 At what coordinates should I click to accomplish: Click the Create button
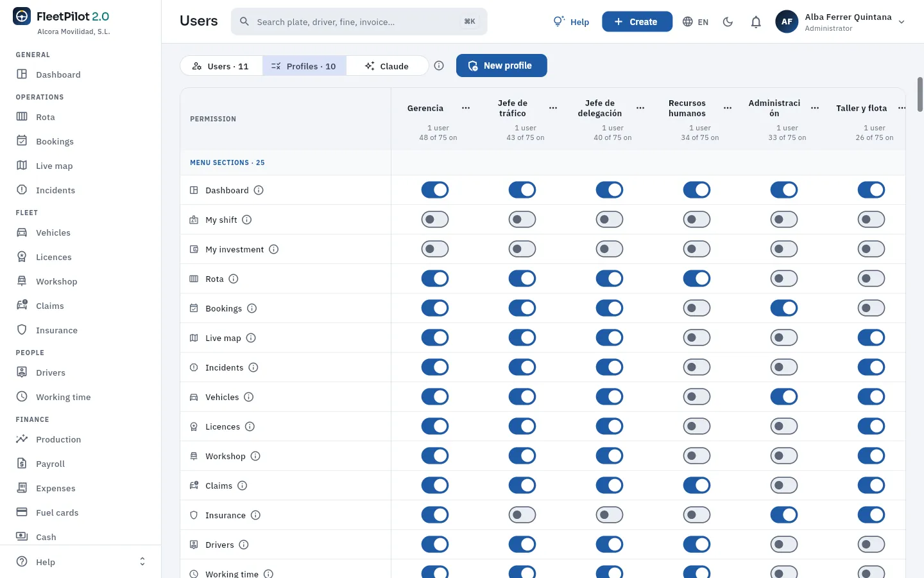coord(637,22)
